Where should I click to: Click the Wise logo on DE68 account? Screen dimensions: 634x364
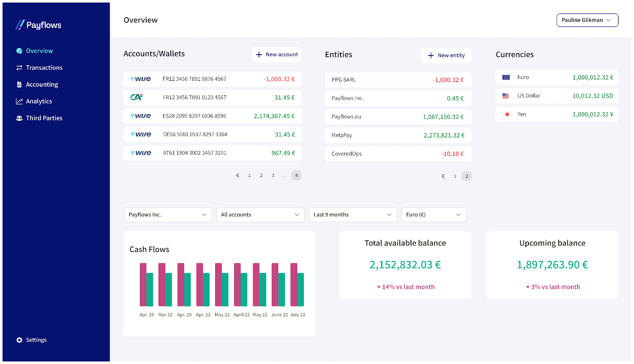(141, 134)
